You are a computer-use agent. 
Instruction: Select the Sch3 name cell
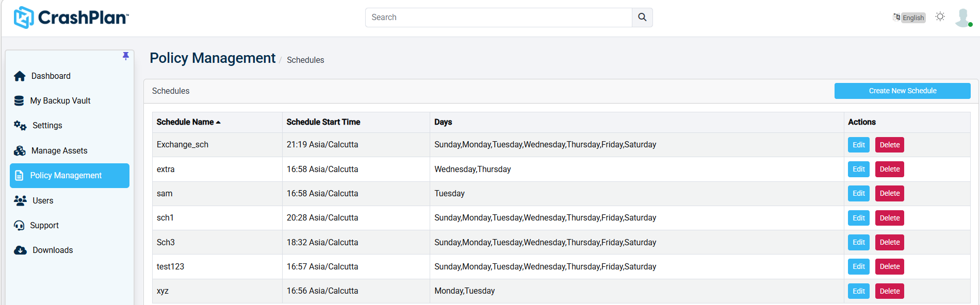(217, 242)
